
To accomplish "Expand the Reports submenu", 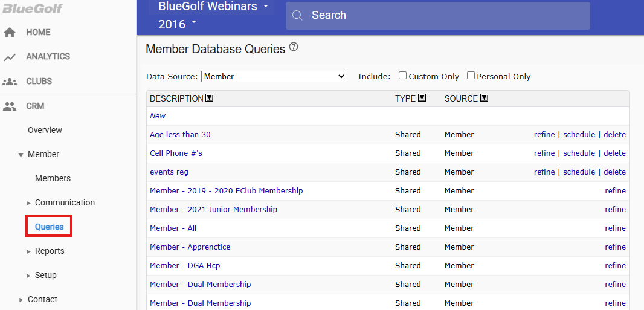I will (28, 251).
